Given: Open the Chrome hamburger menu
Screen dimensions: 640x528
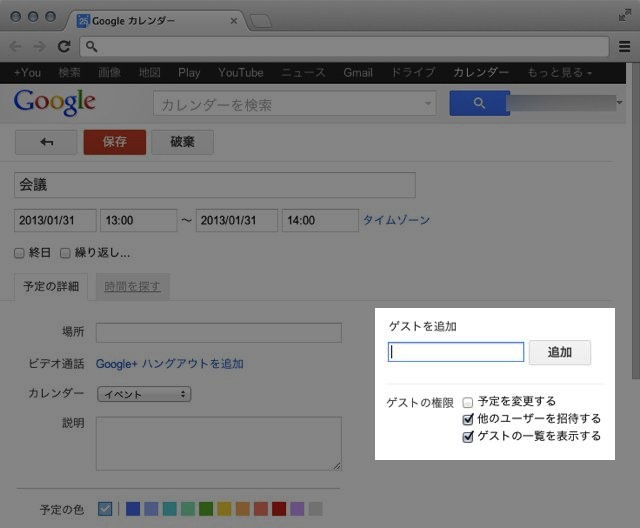Looking at the screenshot, I should [624, 47].
